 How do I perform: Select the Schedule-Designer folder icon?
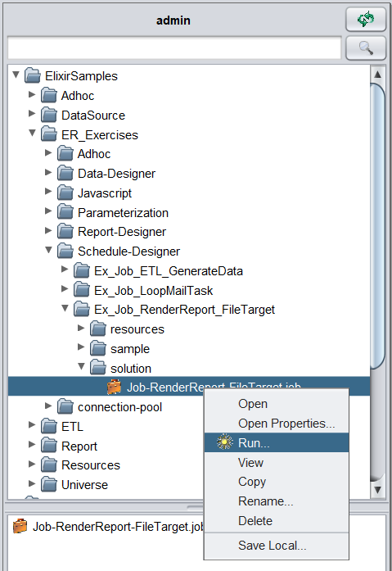coord(65,251)
